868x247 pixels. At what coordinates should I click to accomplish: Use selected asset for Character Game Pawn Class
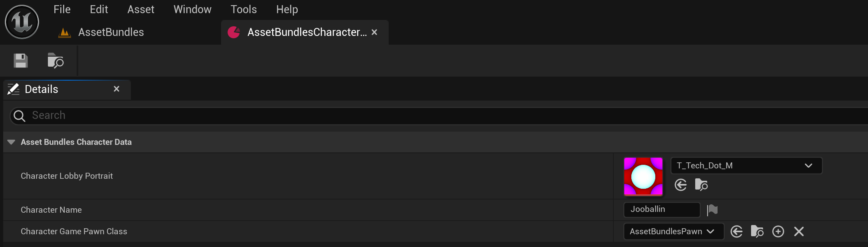pyautogui.click(x=736, y=231)
